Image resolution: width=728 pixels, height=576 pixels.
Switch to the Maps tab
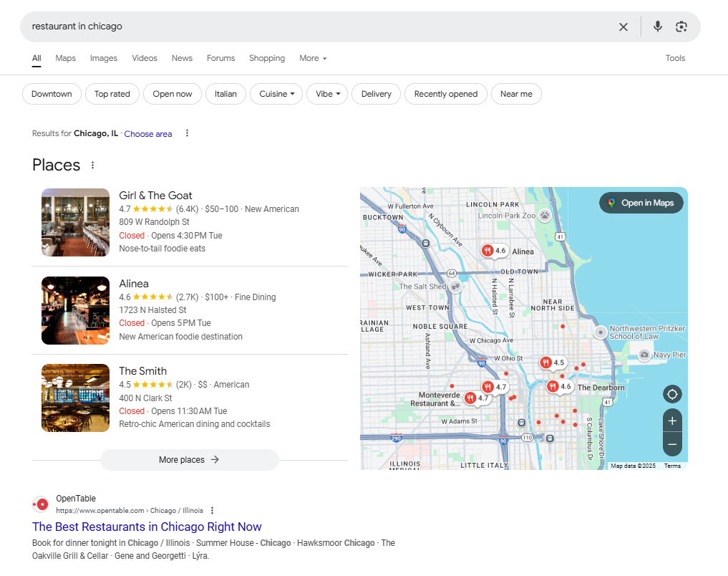click(x=65, y=58)
